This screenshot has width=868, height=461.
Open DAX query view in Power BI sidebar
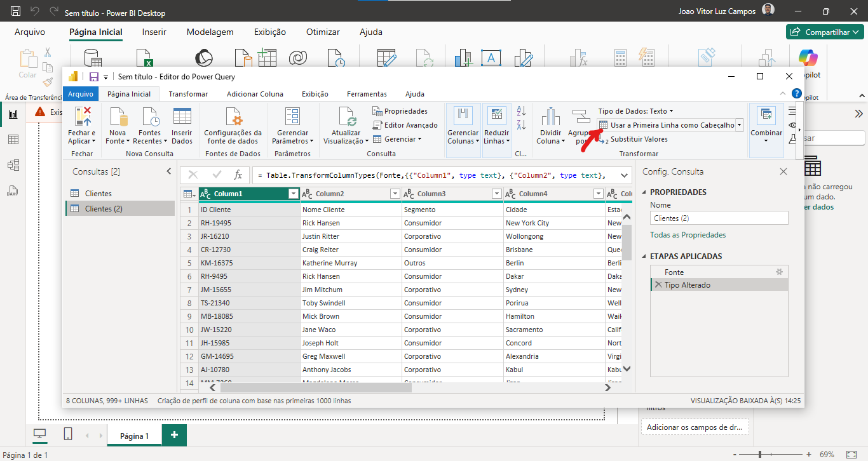[x=13, y=190]
